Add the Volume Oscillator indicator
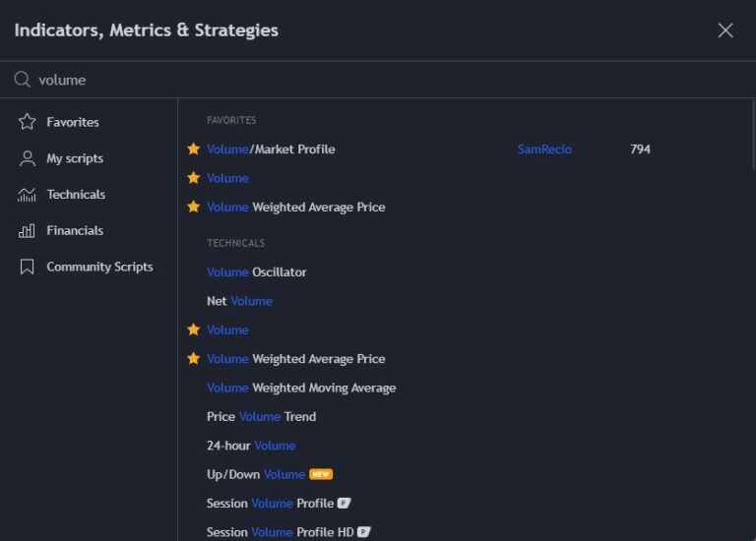This screenshot has height=541, width=756. coord(256,271)
